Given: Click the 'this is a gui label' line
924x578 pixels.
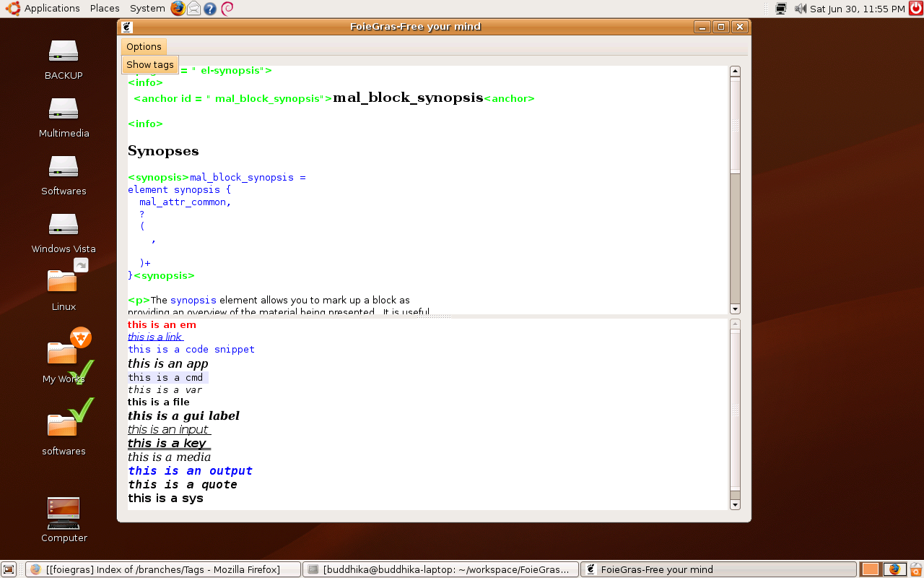Looking at the screenshot, I should 183,415.
